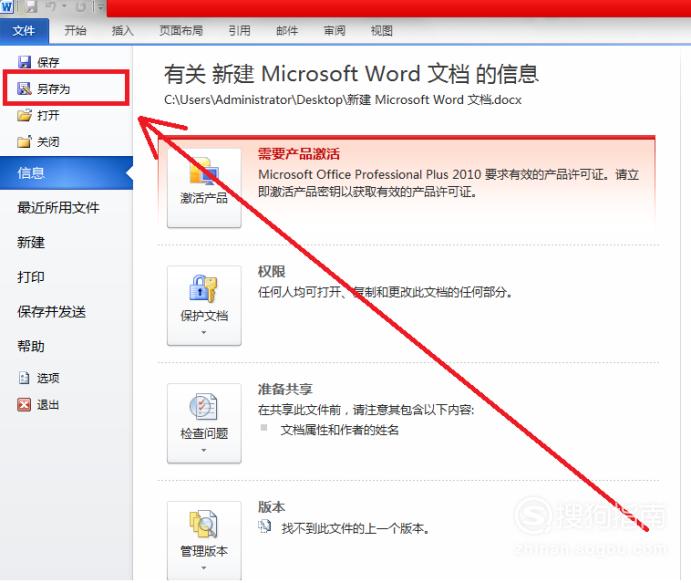
Task: Click the 版本 heading
Action: [271, 507]
